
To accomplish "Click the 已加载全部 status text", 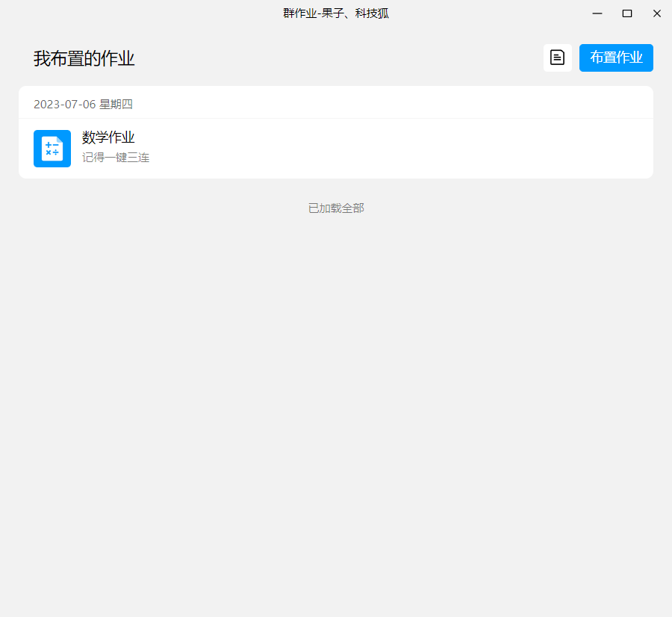I will 336,208.
